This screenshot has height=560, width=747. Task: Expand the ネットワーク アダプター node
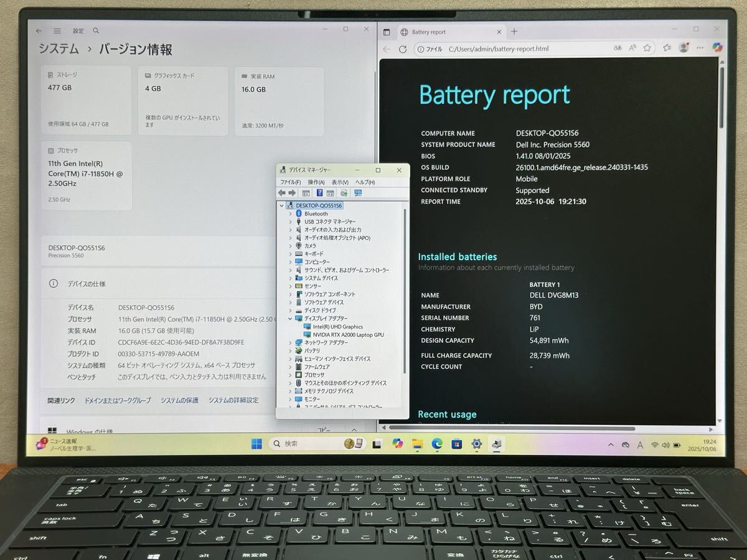(x=290, y=342)
